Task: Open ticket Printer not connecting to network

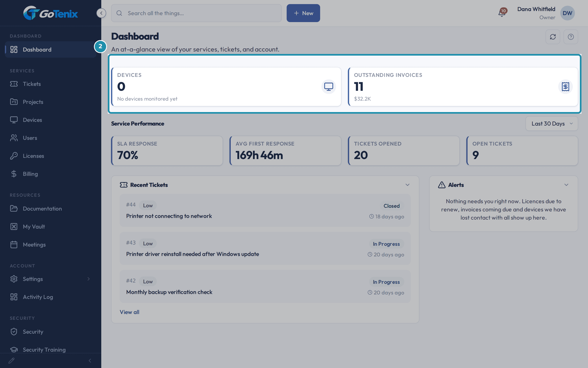Action: pos(265,211)
